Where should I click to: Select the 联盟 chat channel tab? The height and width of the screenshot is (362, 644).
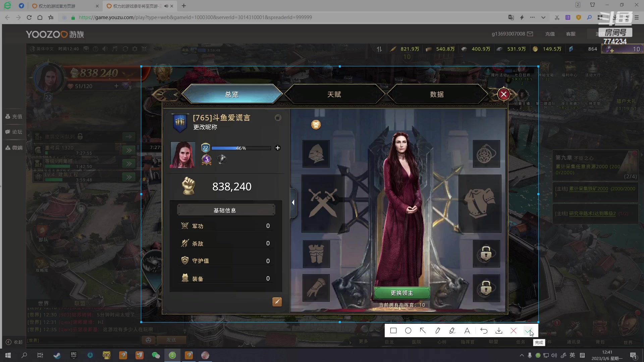(80, 303)
